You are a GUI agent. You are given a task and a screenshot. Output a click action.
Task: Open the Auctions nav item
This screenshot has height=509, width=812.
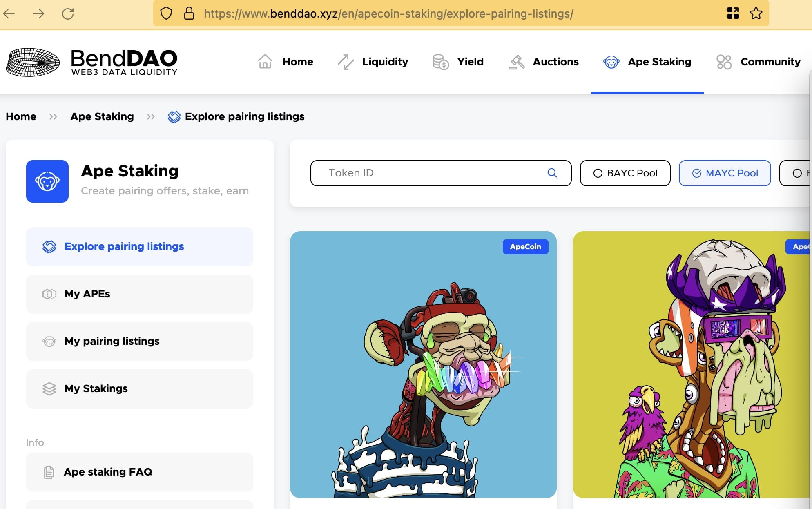point(544,62)
